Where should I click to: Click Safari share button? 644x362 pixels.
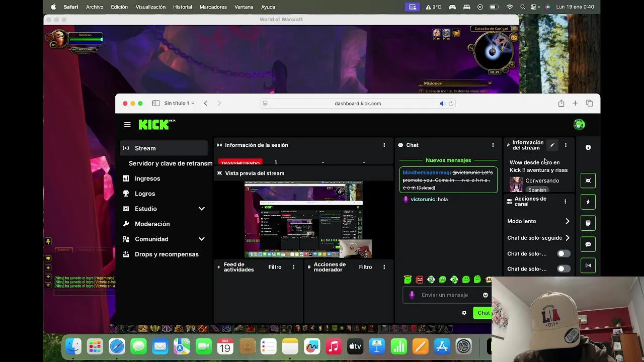pos(561,103)
